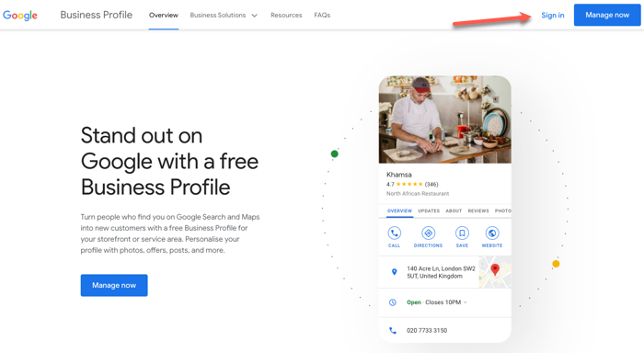644x353 pixels.
Task: Tap the Call phone icon
Action: click(395, 233)
